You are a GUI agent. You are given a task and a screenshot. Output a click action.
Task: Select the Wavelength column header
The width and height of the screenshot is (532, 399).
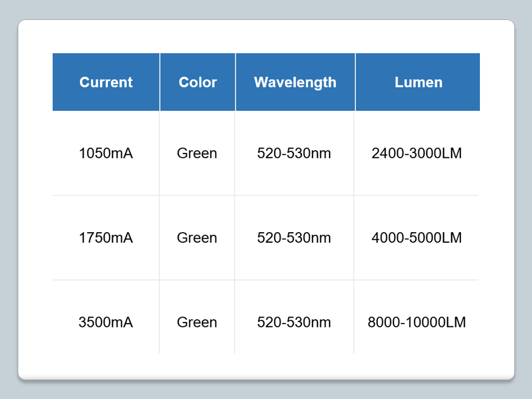[295, 82]
